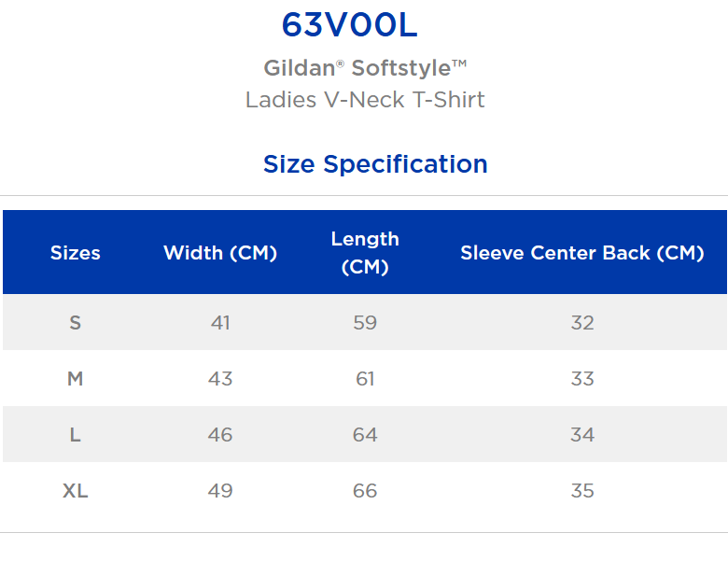
Task: Select the XL size row label
Action: point(76,490)
